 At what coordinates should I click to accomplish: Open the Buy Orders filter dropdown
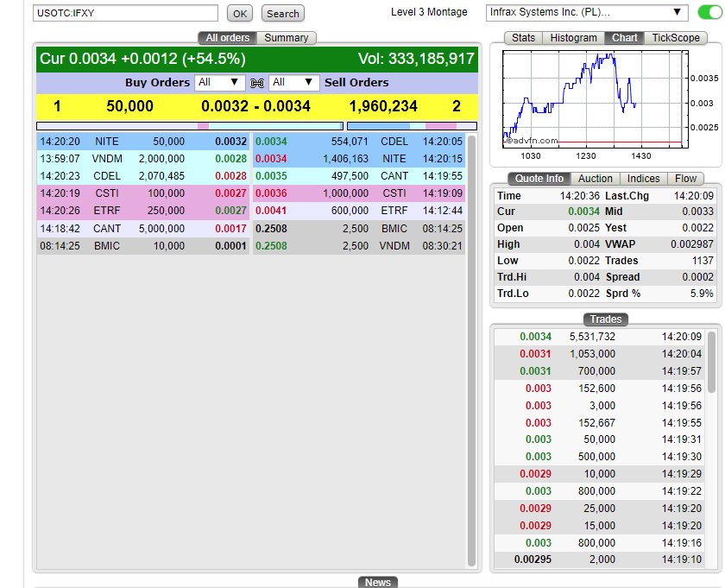[x=219, y=82]
